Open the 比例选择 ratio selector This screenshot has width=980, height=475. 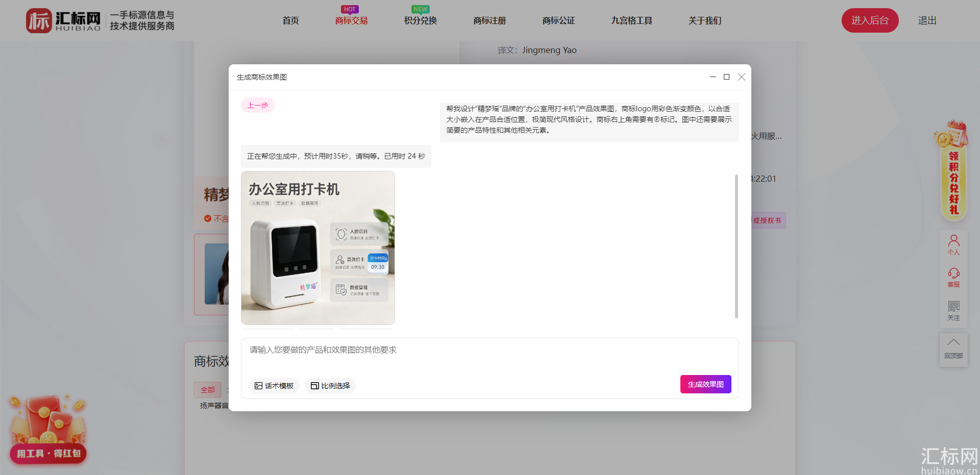pyautogui.click(x=330, y=386)
